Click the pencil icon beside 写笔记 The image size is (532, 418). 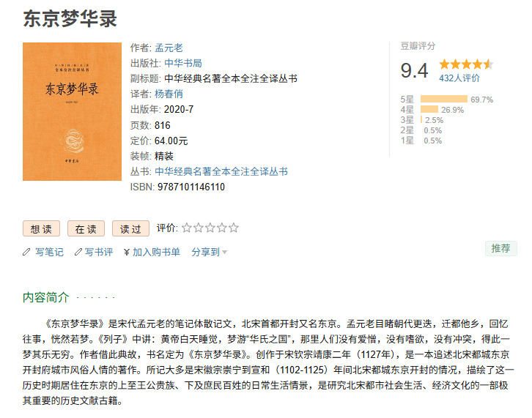(26, 252)
